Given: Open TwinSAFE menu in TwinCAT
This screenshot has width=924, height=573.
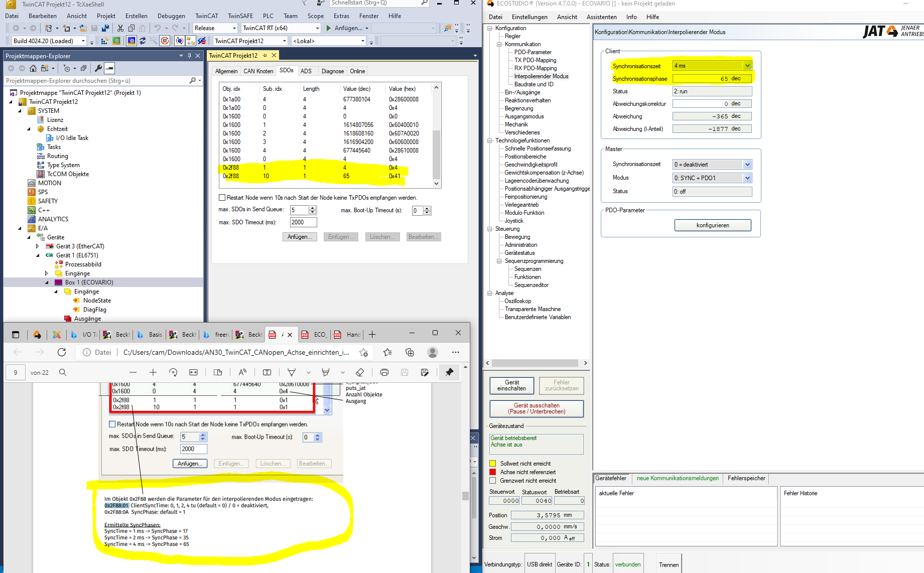Looking at the screenshot, I should (240, 16).
